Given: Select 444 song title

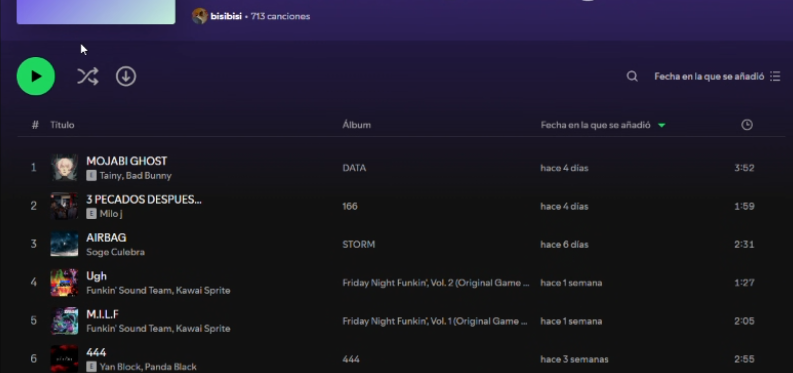Looking at the screenshot, I should coord(96,352).
